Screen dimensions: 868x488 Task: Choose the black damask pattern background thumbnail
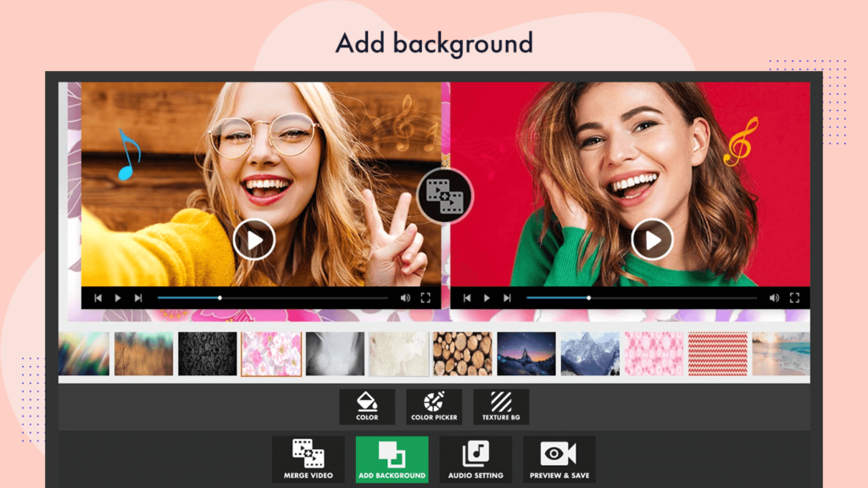[208, 354]
